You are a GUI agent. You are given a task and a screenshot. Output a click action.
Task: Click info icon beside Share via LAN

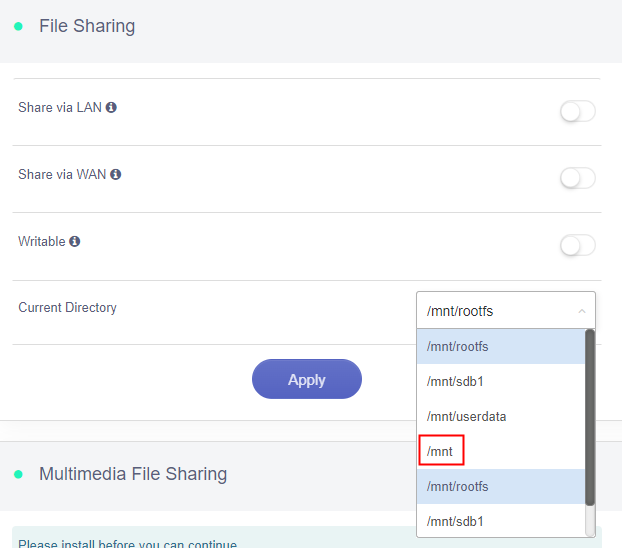[111, 107]
